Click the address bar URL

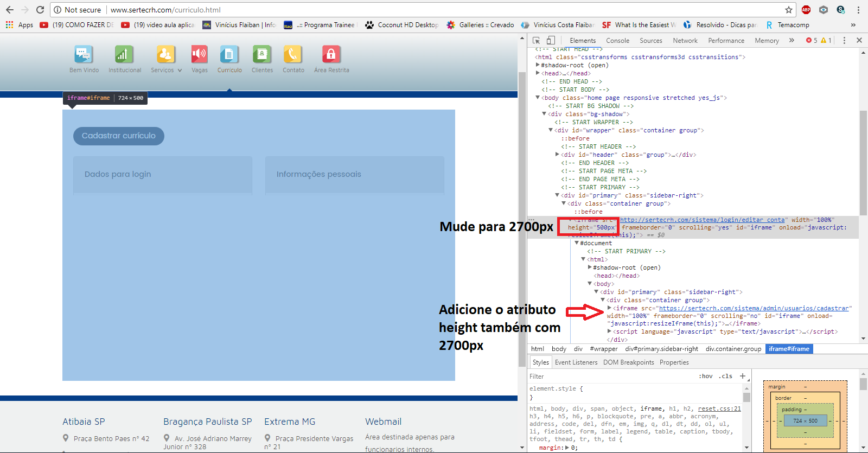point(165,10)
